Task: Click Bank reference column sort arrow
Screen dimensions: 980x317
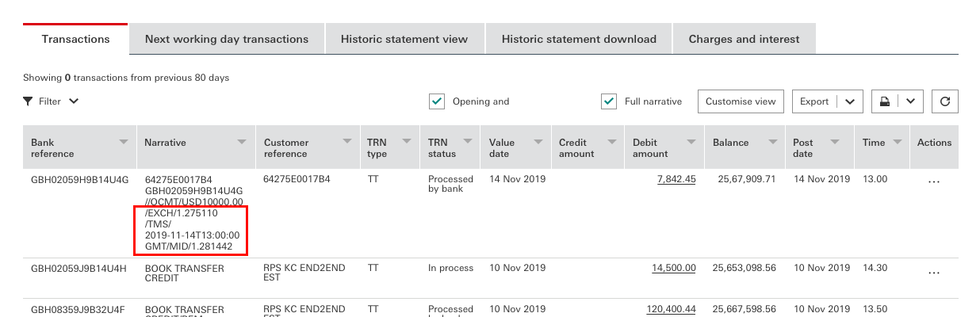Action: (123, 142)
